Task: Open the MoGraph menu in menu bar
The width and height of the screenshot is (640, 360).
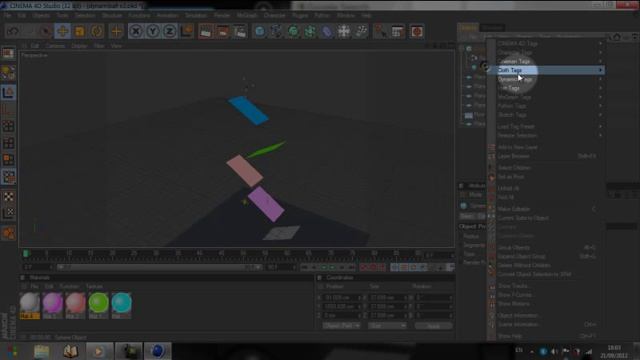Action: (x=247, y=16)
